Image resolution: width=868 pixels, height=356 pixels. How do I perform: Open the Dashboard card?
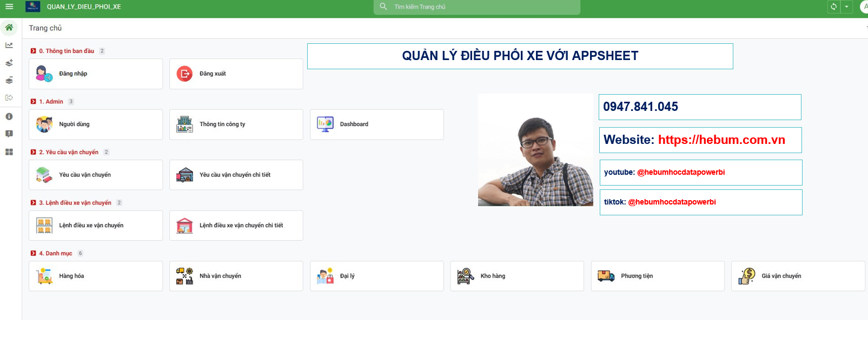pos(376,124)
